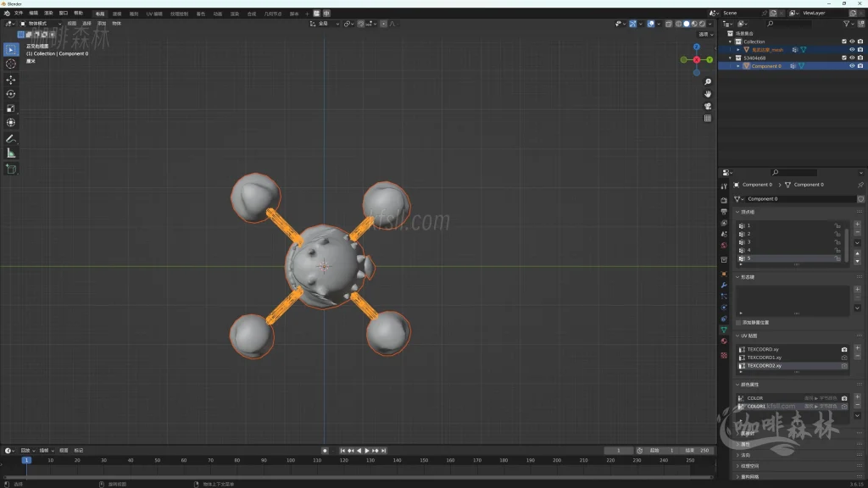Click the red X axis on navigation gizmo
The height and width of the screenshot is (488, 868).
coord(697,59)
